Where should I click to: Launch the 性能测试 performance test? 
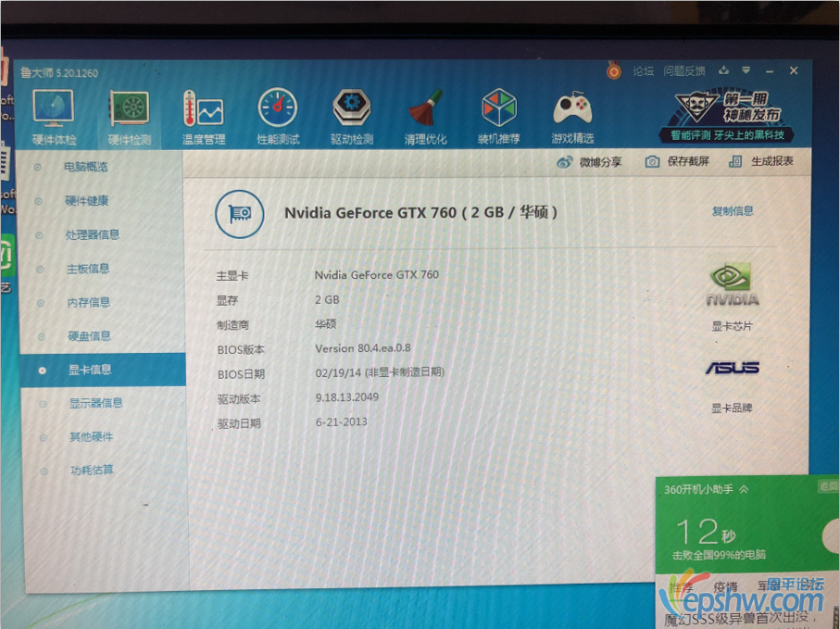(x=278, y=118)
